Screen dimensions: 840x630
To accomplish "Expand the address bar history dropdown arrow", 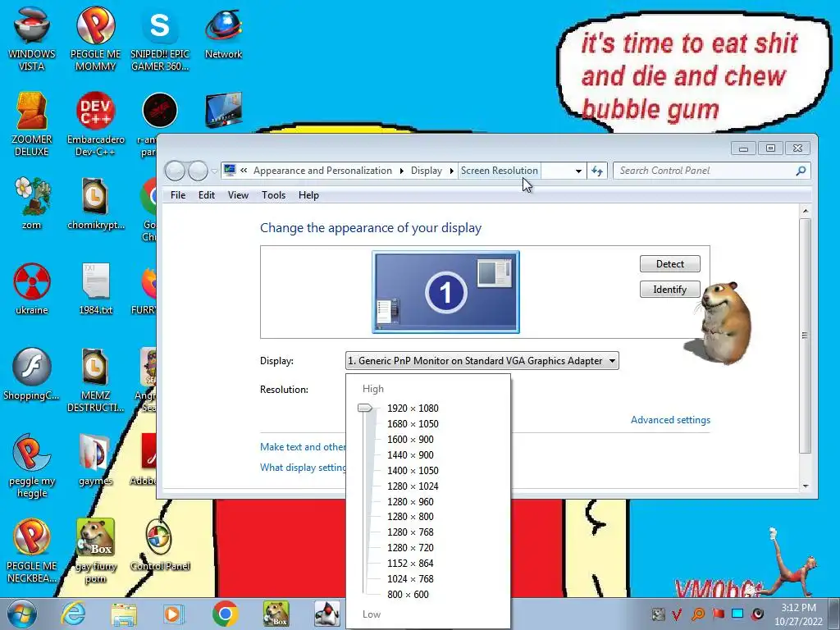I will (578, 171).
